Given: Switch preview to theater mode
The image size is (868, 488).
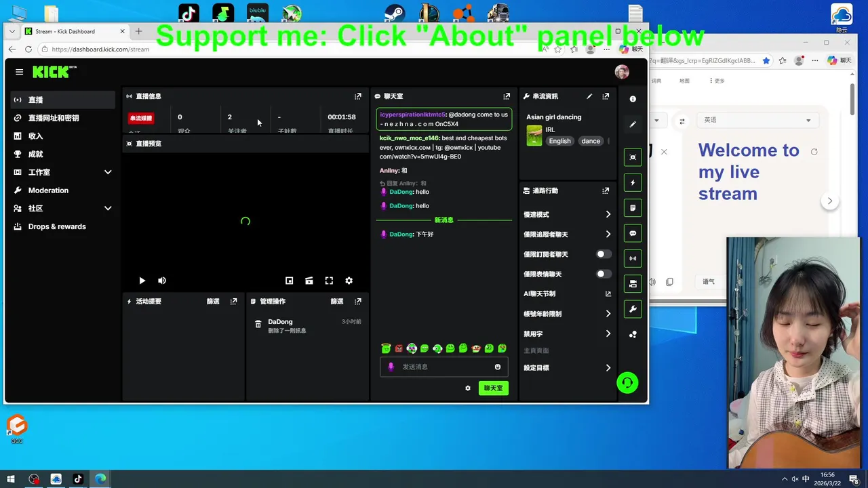Looking at the screenshot, I should [x=309, y=281].
